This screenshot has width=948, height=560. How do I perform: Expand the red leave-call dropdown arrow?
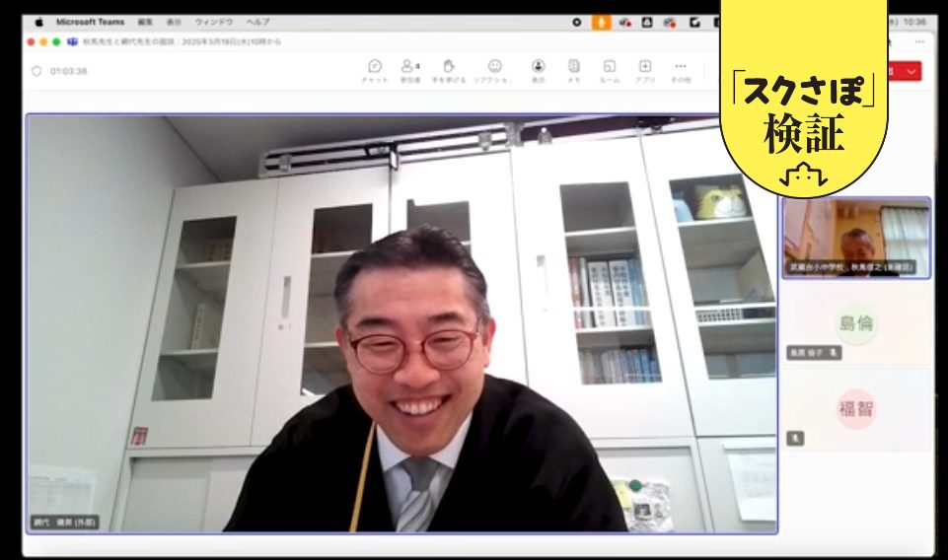(912, 71)
